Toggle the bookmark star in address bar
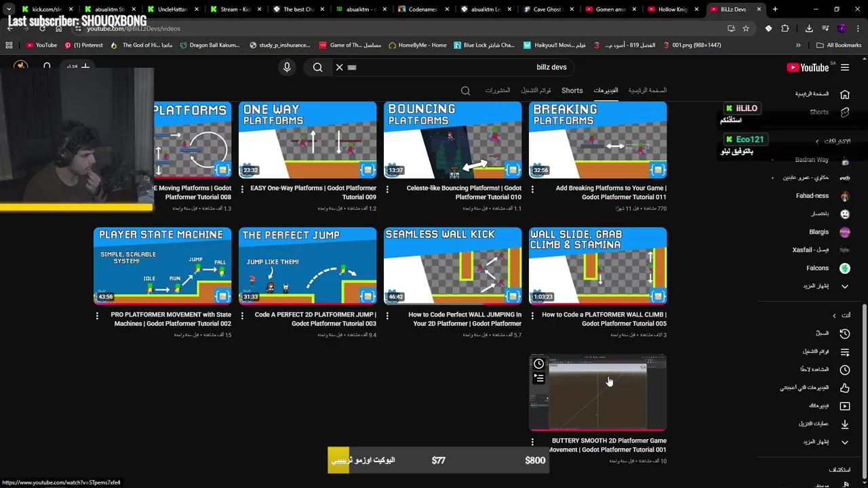 tap(746, 28)
